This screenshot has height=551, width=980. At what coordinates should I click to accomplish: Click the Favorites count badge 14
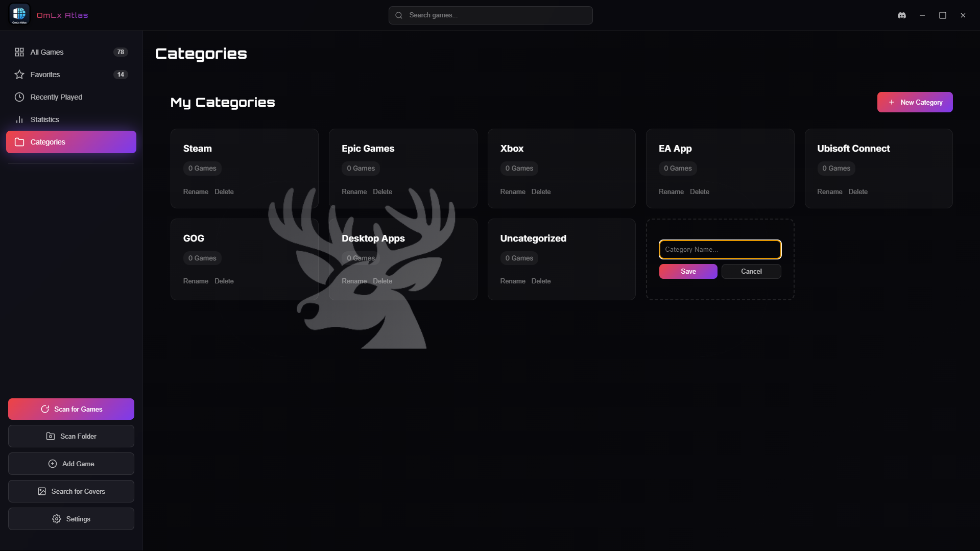tap(121, 75)
